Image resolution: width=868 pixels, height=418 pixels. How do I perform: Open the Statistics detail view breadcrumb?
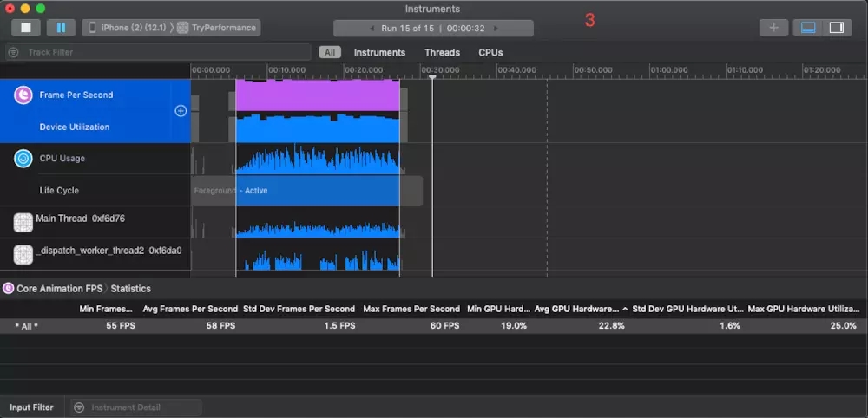[x=130, y=288]
